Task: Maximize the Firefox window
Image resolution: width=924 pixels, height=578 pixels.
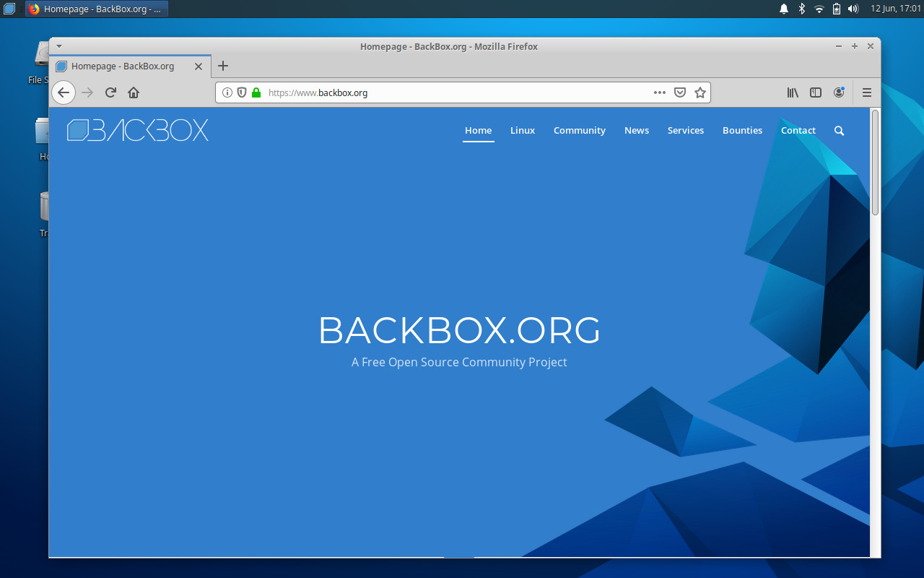Action: pos(855,46)
